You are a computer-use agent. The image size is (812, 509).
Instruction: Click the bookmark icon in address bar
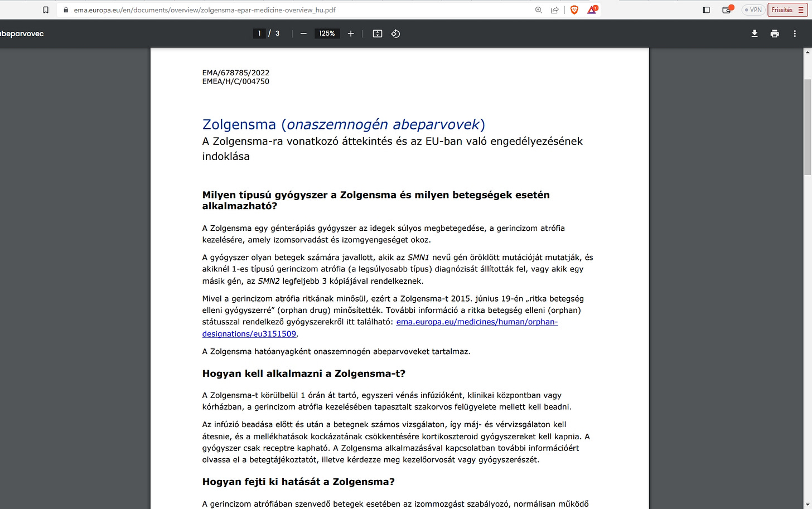pyautogui.click(x=46, y=10)
